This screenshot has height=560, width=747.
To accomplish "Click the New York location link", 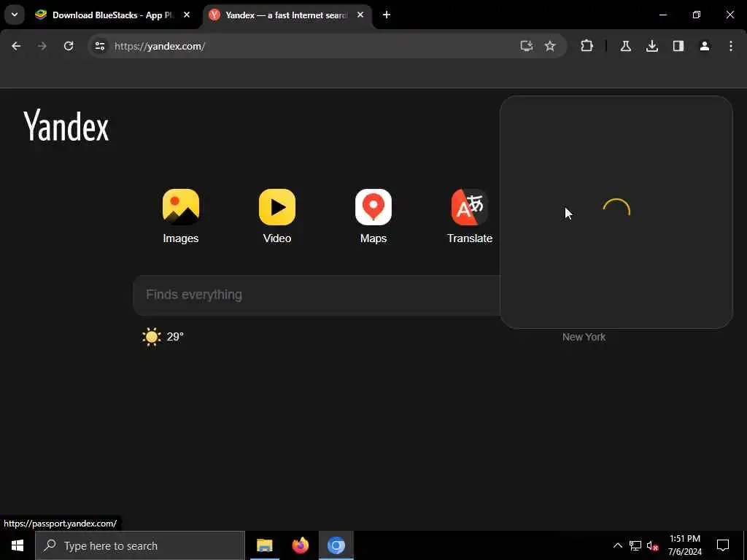I will (584, 337).
